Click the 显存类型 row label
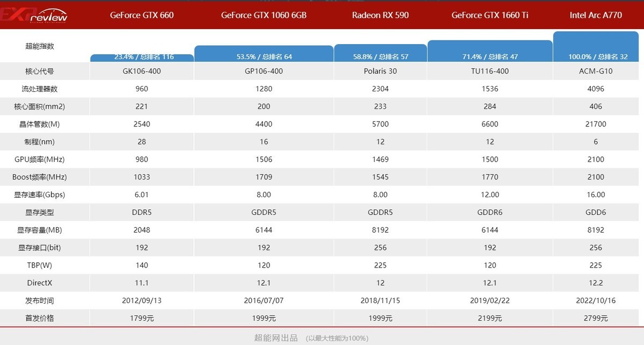Viewport: 644px width, 345px height. pos(40,212)
